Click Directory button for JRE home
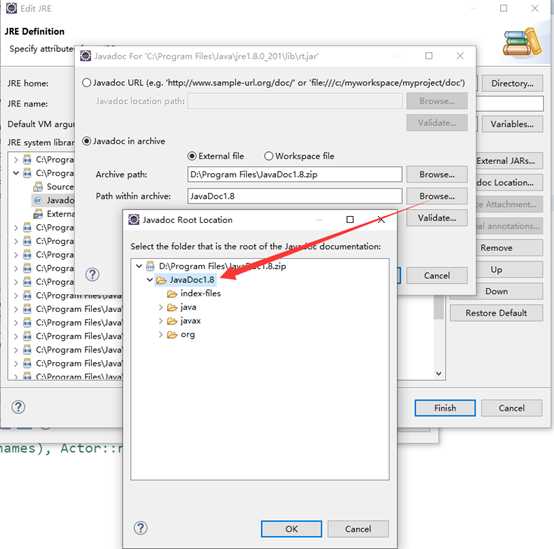Screen dimensions: 554x549 512,83
